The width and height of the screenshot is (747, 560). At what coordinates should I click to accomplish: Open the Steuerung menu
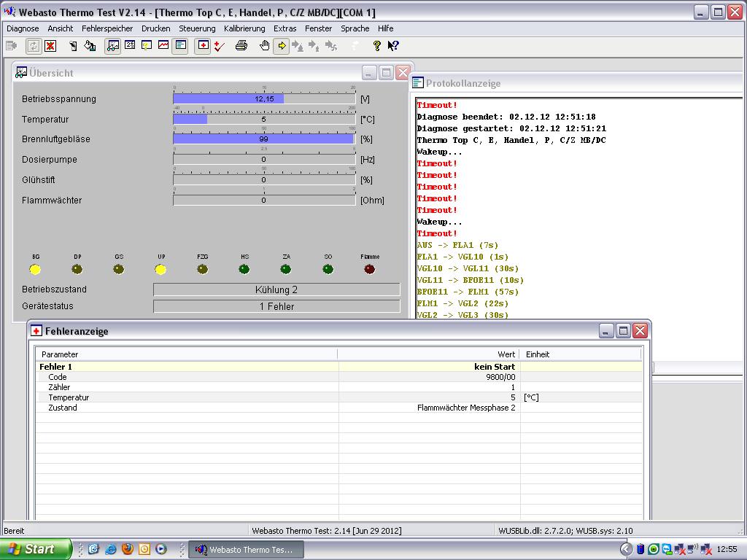197,28
